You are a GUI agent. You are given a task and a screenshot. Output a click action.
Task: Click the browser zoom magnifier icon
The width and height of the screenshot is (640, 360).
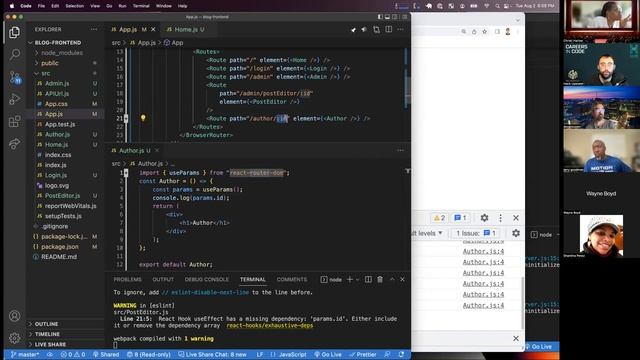(464, 31)
